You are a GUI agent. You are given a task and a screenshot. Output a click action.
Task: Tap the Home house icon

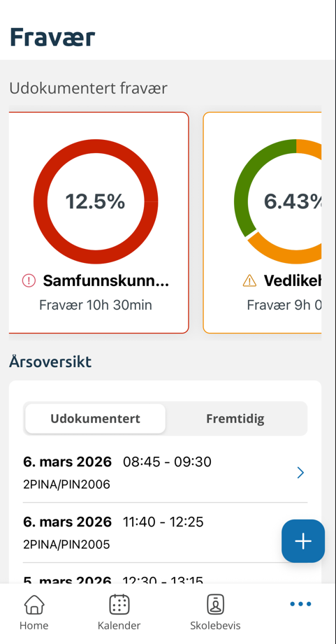pos(34,604)
